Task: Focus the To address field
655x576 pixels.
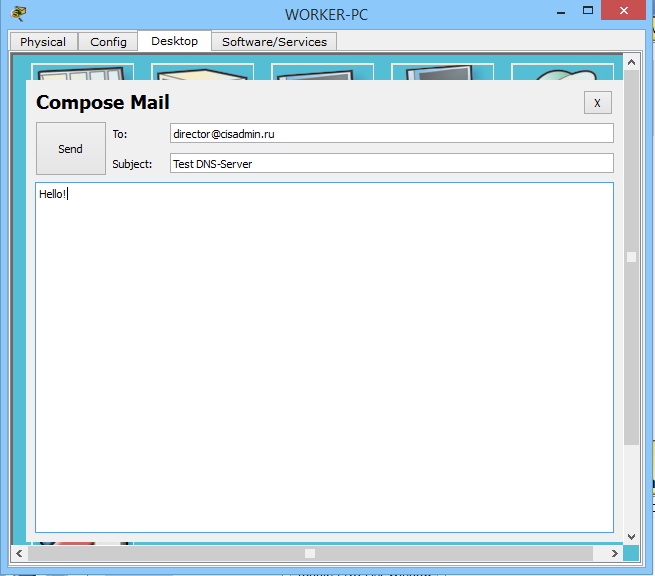Action: click(x=391, y=134)
